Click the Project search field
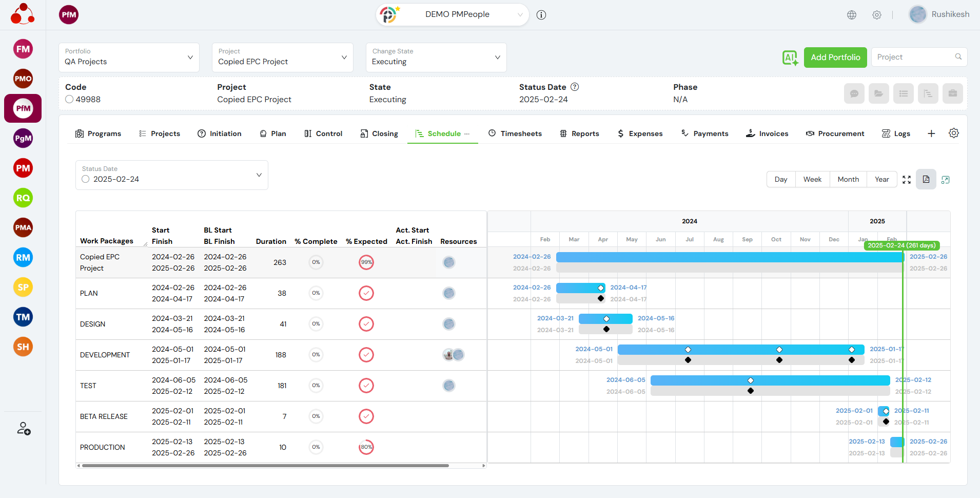980x498 pixels. (x=914, y=58)
